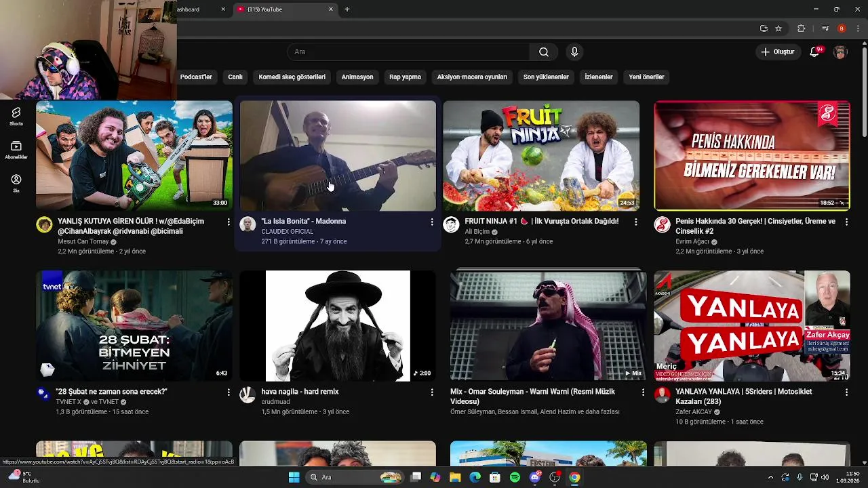Open YouTube notifications bell
The width and height of the screenshot is (868, 488).
tap(815, 52)
